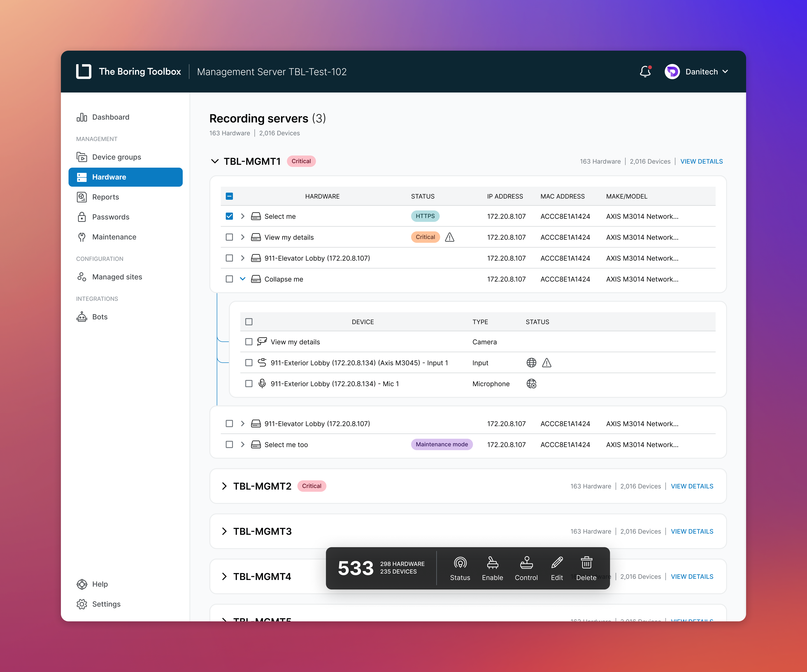This screenshot has height=672, width=807.
Task: Click warning triangle beside orange Critical badge
Action: click(450, 237)
